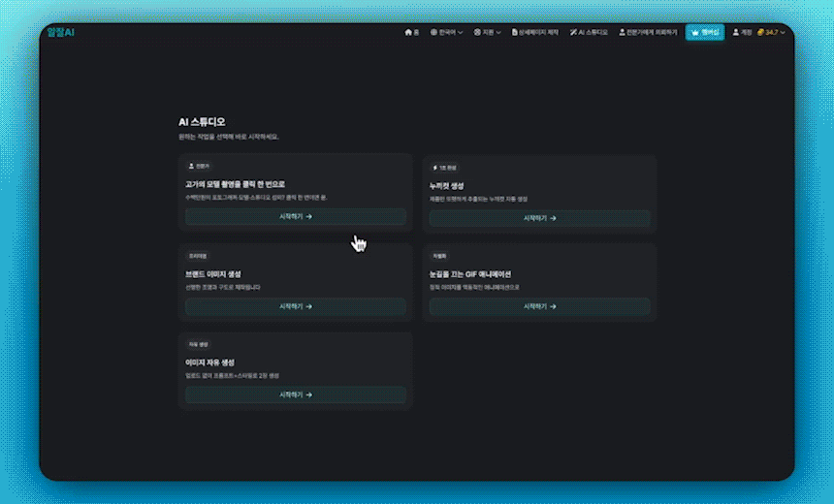Click the home icon in the navbar
Viewport: 834px width, 504px height.
tap(407, 32)
